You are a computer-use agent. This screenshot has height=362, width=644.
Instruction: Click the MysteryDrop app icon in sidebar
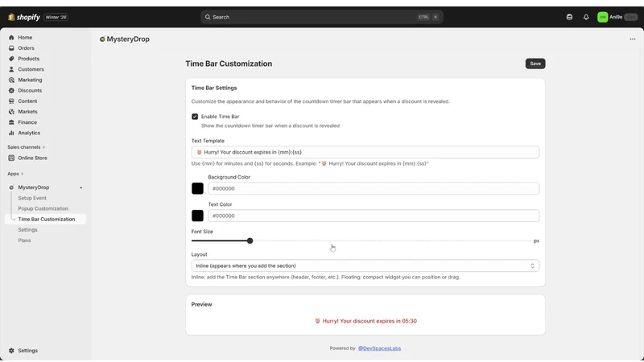click(11, 187)
